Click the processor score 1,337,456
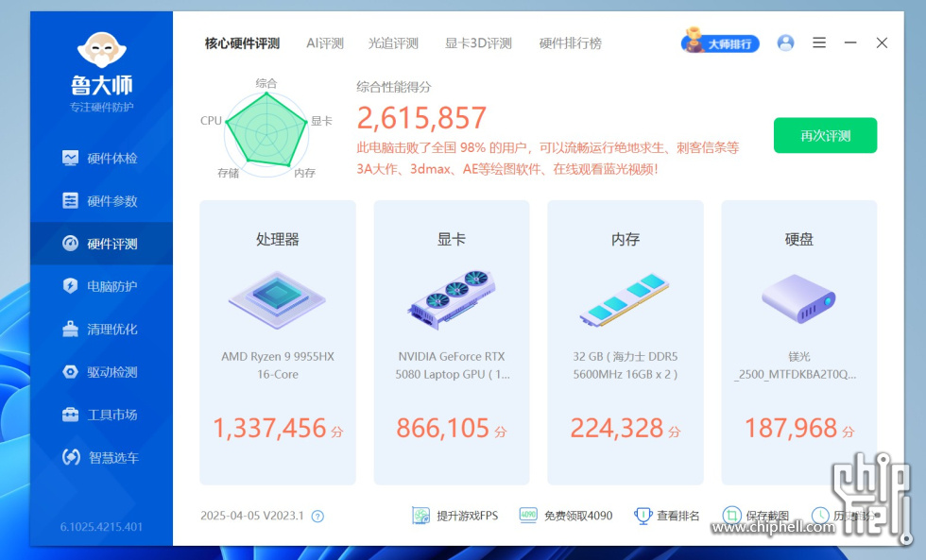This screenshot has width=926, height=560. tap(270, 428)
